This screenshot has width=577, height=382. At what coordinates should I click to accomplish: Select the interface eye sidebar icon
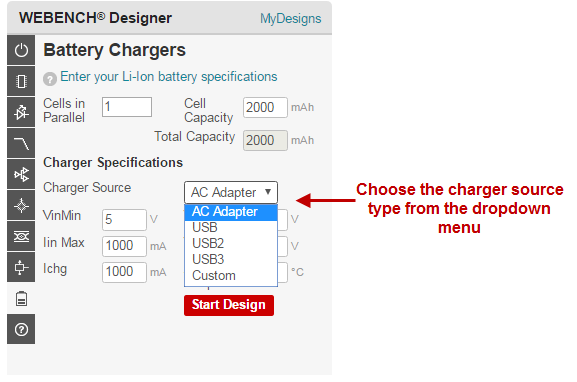(x=21, y=236)
